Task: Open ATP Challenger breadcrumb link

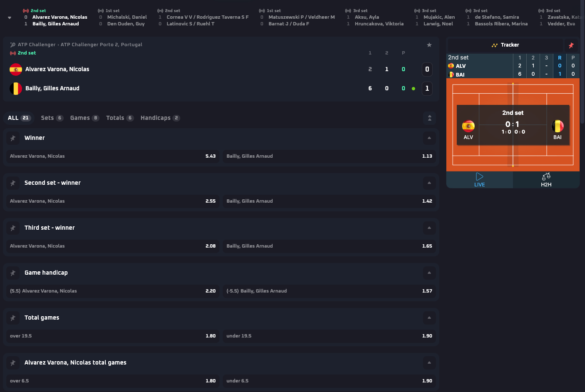Action: [37, 45]
